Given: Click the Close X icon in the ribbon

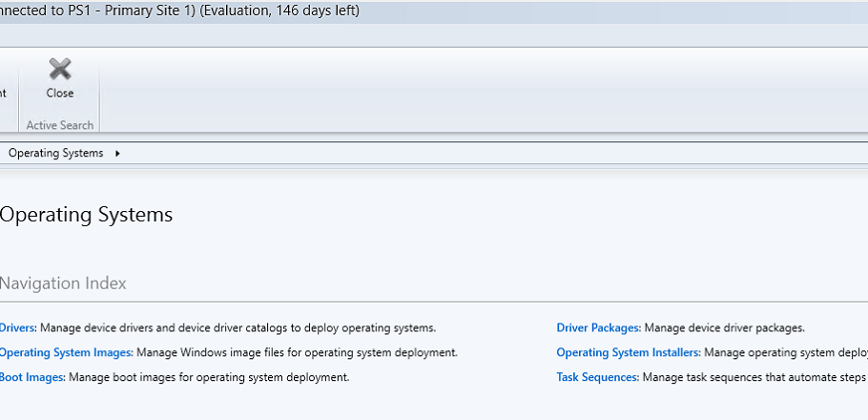Looking at the screenshot, I should pyautogui.click(x=60, y=69).
